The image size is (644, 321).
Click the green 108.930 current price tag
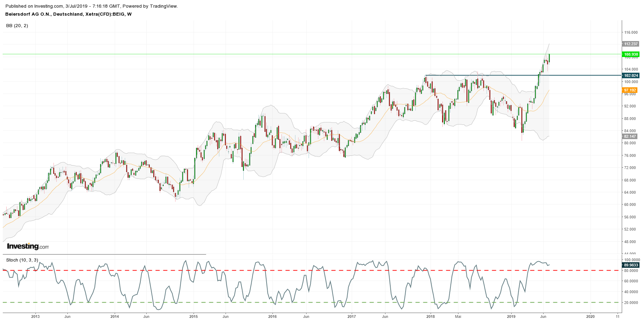[631, 54]
